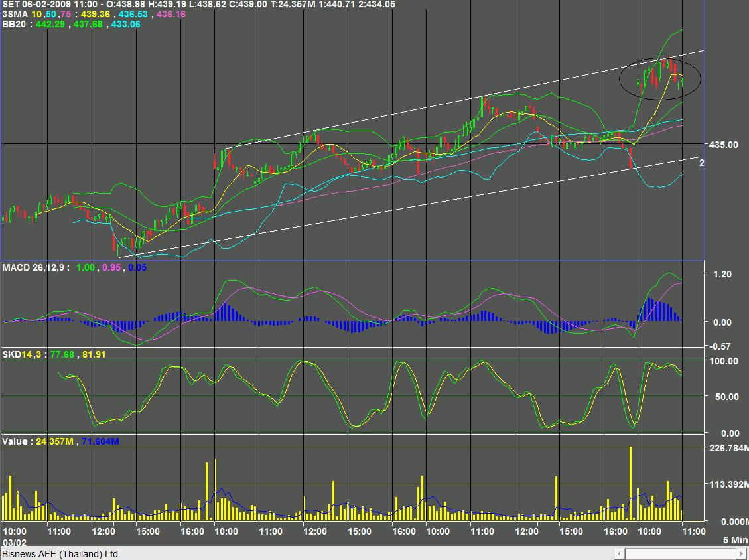This screenshot has height=560, width=749.
Task: Click the 'SET 06-02-2009 11:00' header text
Action: point(49,4)
